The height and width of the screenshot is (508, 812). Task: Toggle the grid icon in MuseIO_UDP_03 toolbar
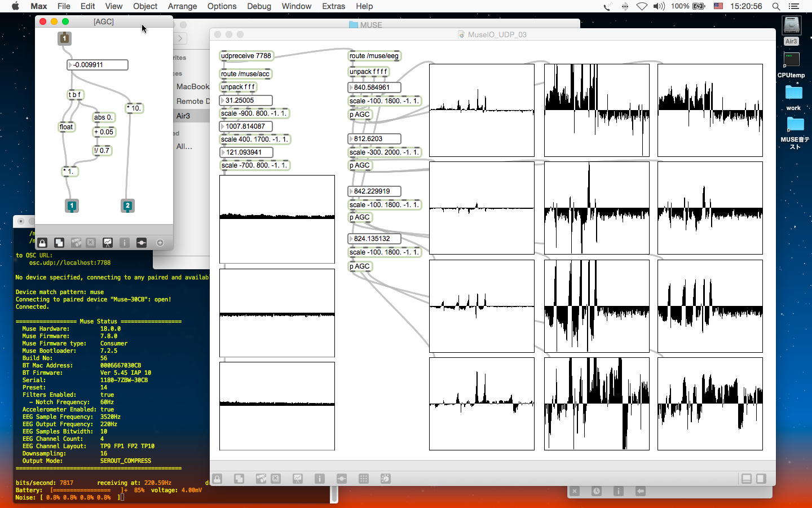364,479
